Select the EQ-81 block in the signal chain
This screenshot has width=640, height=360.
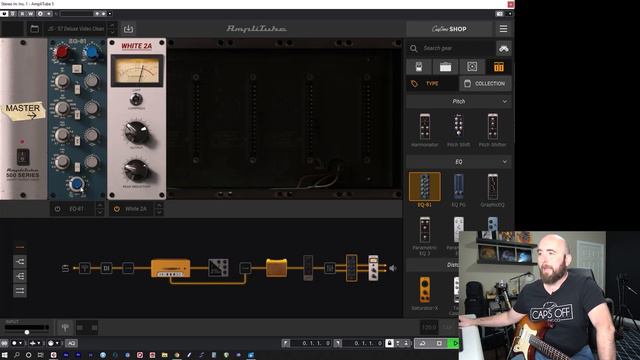coord(351,268)
